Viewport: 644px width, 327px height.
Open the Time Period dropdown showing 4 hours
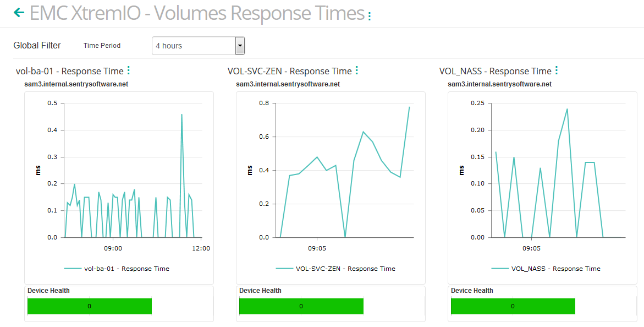tap(195, 46)
